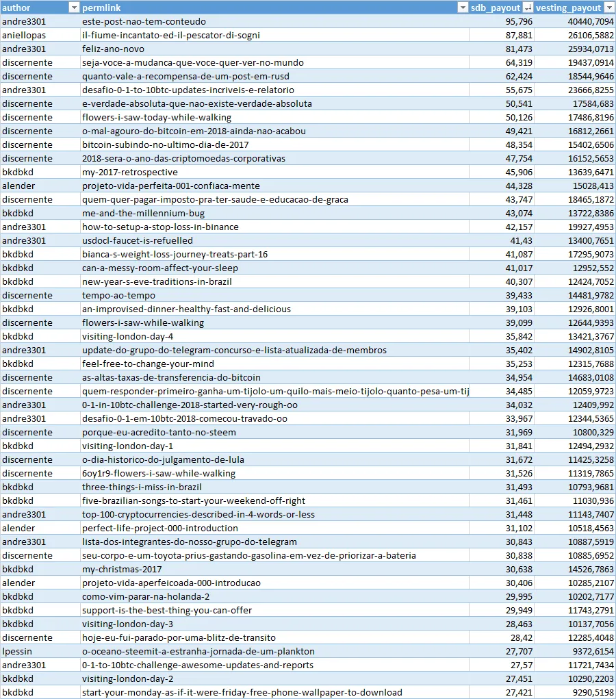Click the vesting_payout value 40440,7094

click(x=574, y=21)
